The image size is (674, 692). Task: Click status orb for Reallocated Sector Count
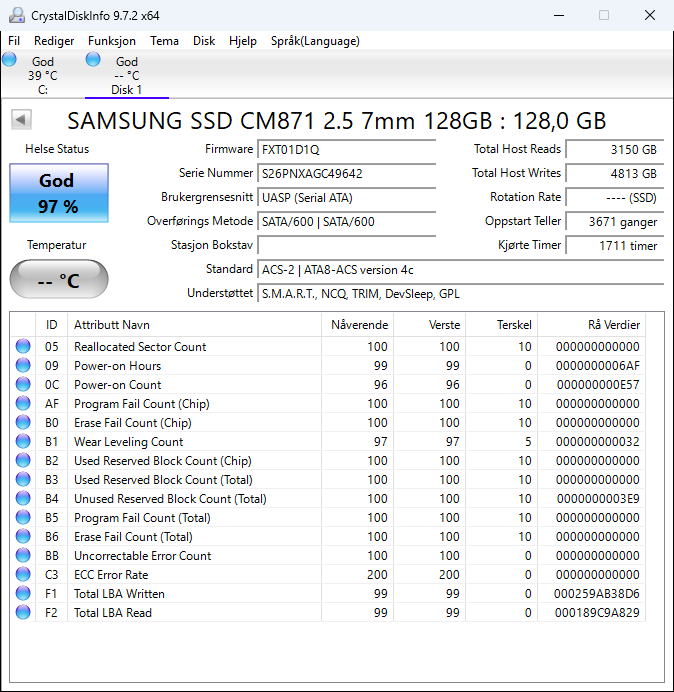click(x=23, y=346)
